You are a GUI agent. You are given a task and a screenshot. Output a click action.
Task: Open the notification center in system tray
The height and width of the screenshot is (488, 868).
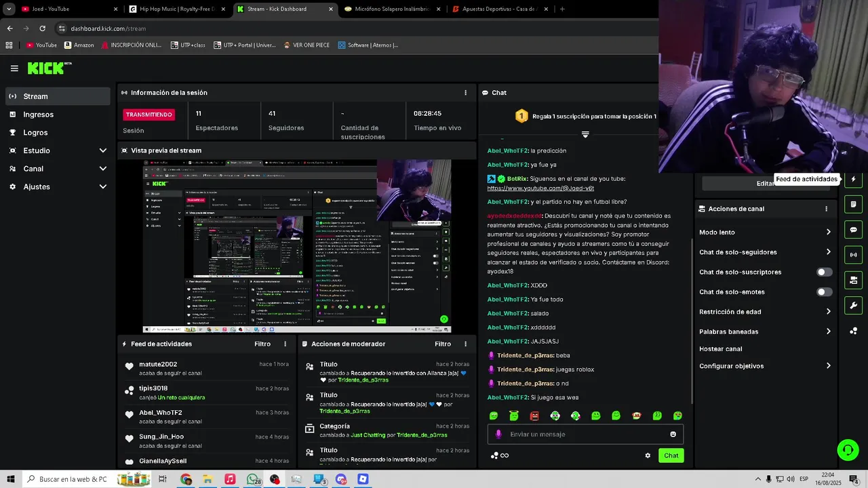point(854,479)
